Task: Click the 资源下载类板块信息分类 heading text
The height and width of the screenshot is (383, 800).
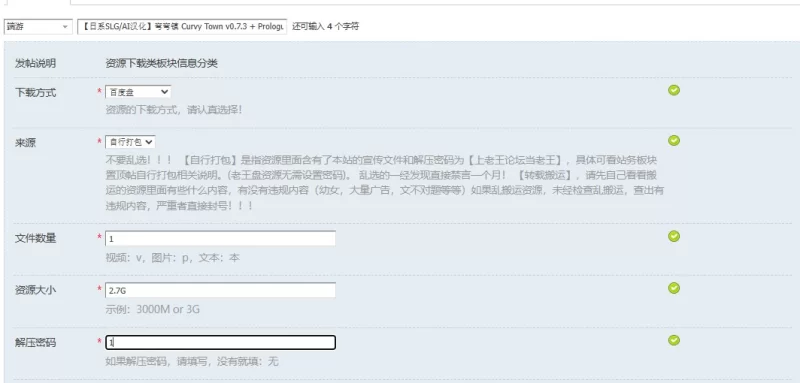Action: pyautogui.click(x=161, y=63)
